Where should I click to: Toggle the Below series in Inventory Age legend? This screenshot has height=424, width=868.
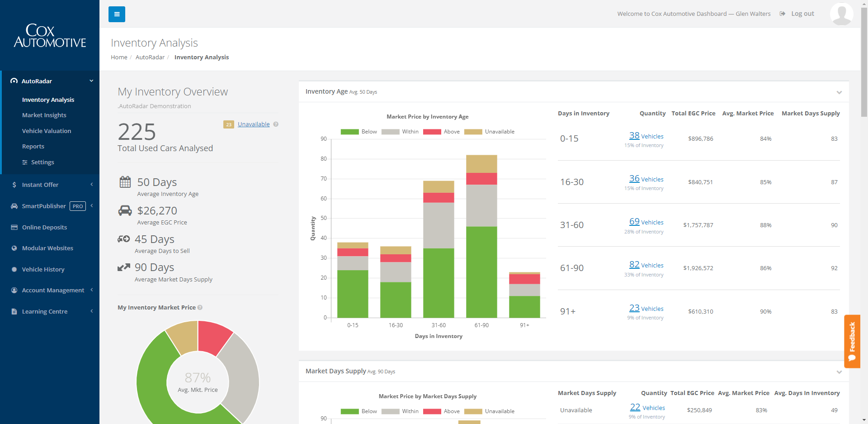tap(359, 132)
